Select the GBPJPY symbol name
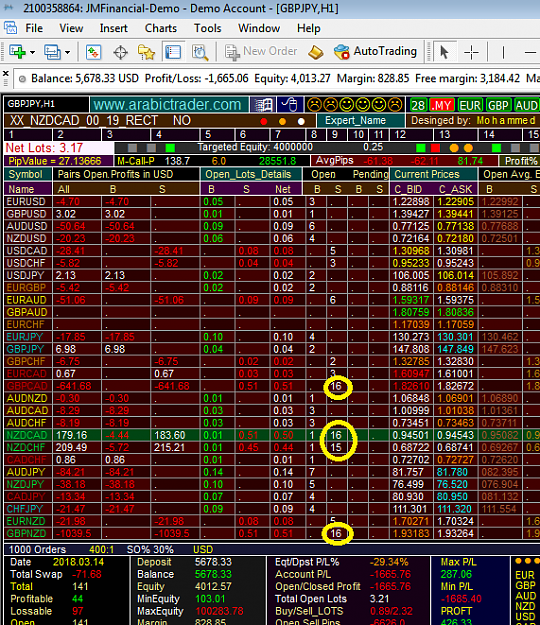540x625 pixels. tap(26, 349)
